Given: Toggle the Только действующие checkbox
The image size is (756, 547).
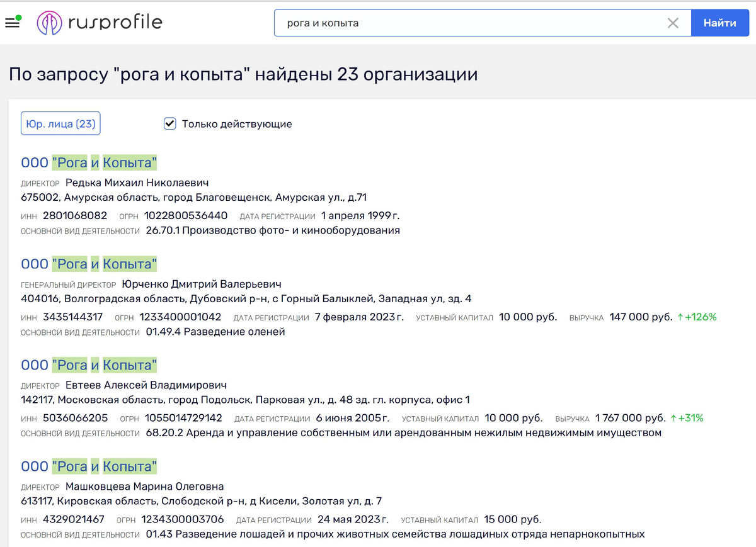Looking at the screenshot, I should point(169,123).
